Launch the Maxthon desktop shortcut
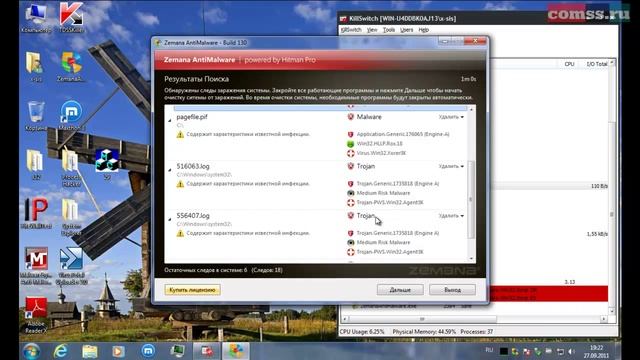The image size is (640, 360). pos(71,116)
